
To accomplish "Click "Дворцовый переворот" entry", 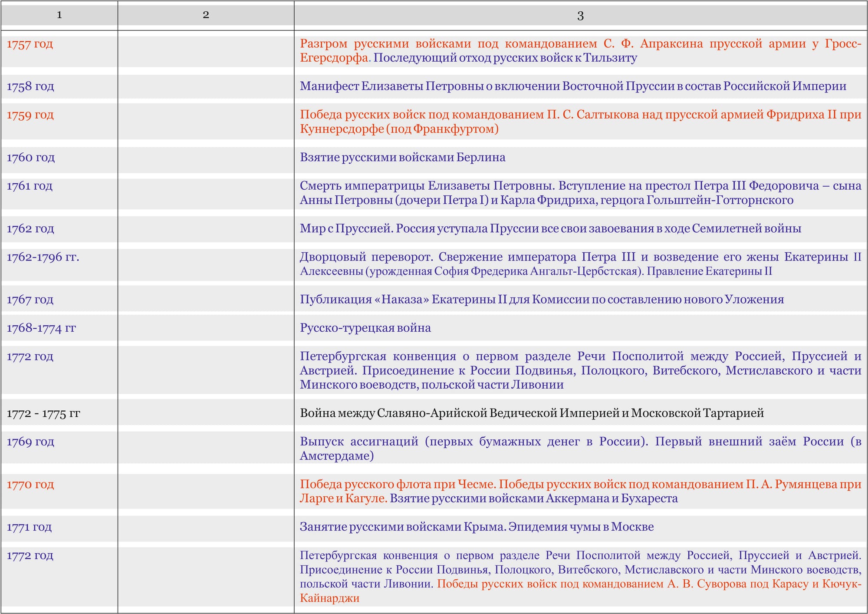I will 581,264.
